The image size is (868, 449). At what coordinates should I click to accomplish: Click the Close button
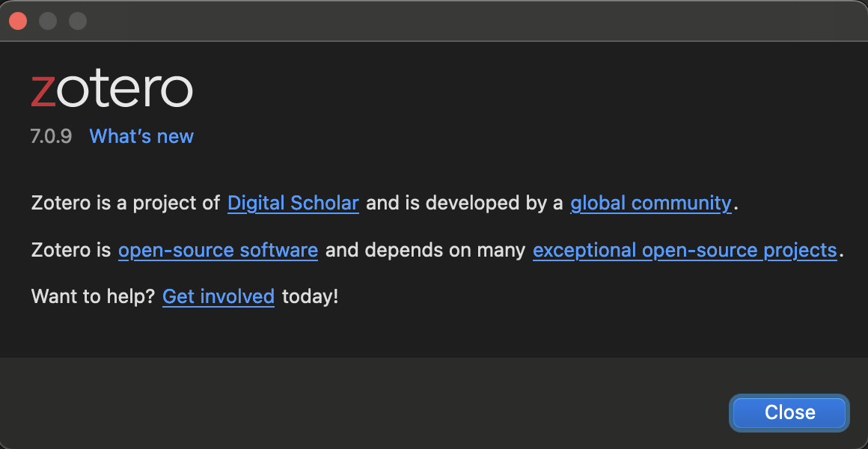789,412
